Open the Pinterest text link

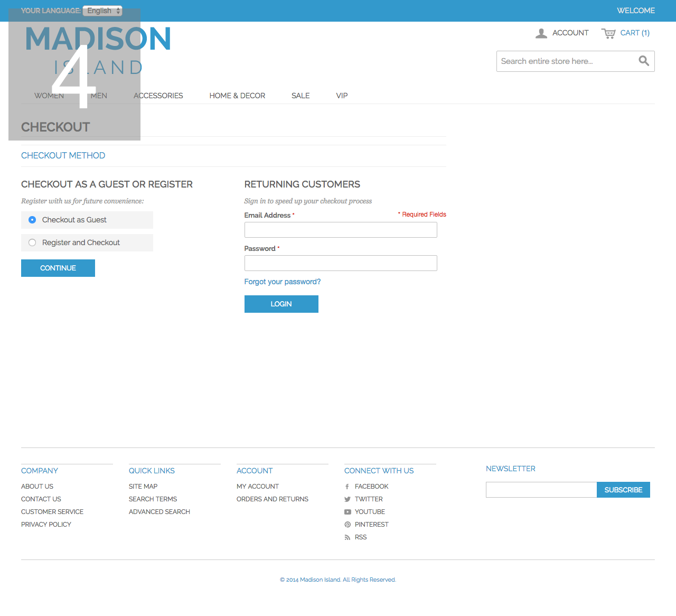(x=372, y=525)
